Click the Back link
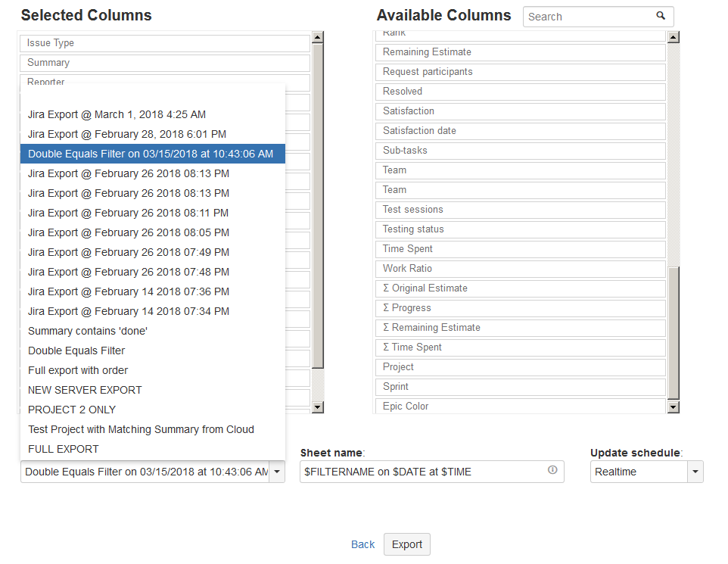The height and width of the screenshot is (564, 728). pos(362,544)
